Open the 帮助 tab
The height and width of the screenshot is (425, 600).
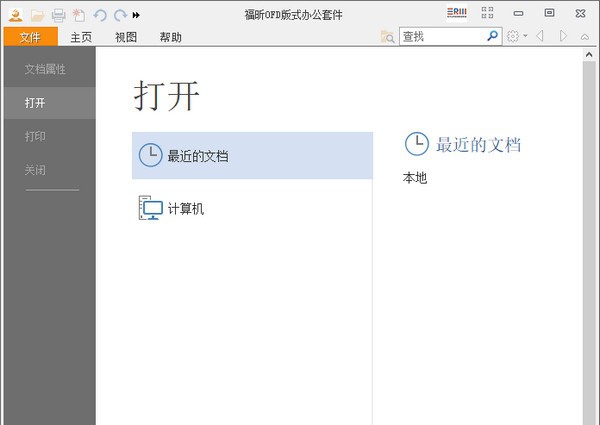tap(171, 37)
